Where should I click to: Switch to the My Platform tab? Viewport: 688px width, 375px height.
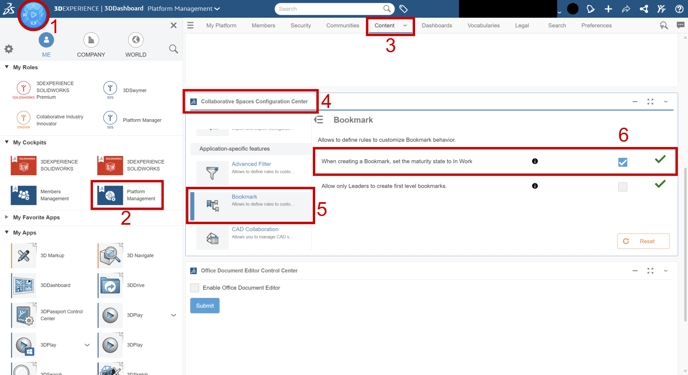pos(221,25)
